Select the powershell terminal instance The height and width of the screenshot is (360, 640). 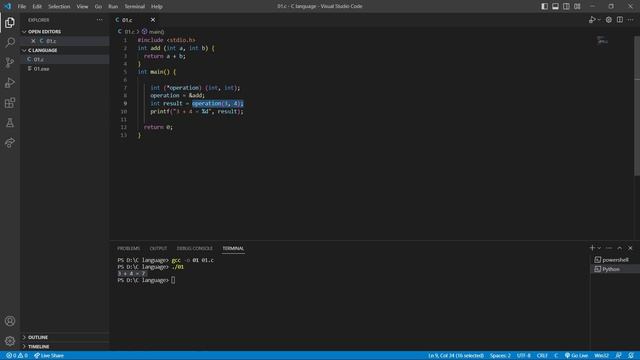click(x=616, y=260)
